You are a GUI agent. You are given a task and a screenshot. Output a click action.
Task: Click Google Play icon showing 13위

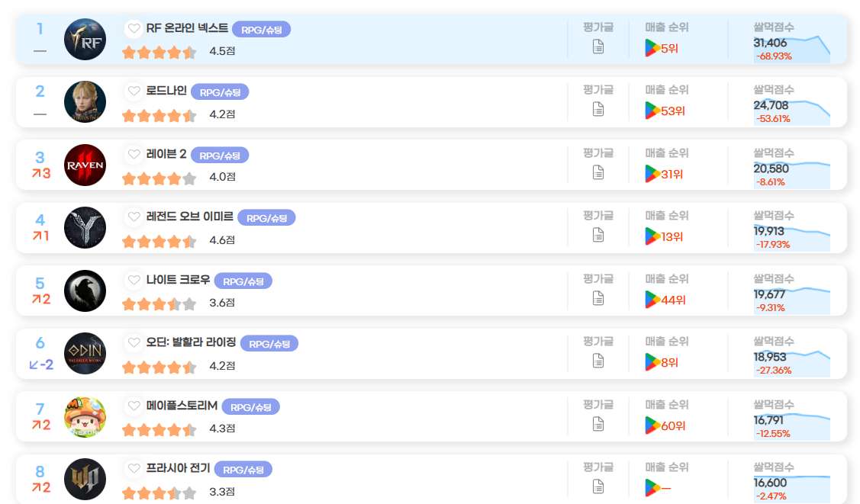[x=652, y=236]
